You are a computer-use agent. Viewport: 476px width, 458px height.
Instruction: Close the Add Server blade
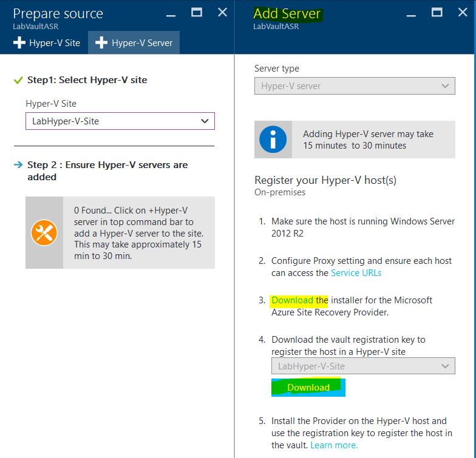462,12
